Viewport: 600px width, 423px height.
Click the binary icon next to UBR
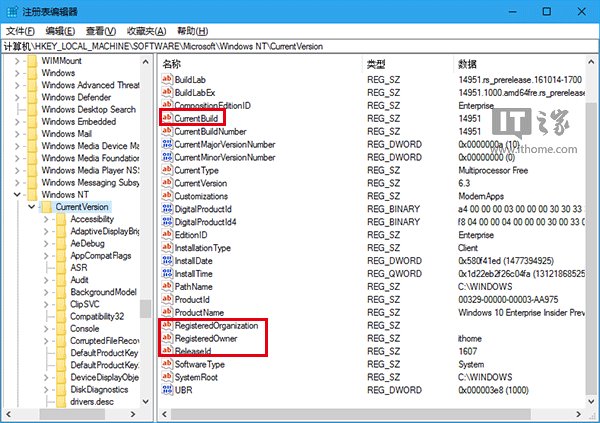[167, 390]
